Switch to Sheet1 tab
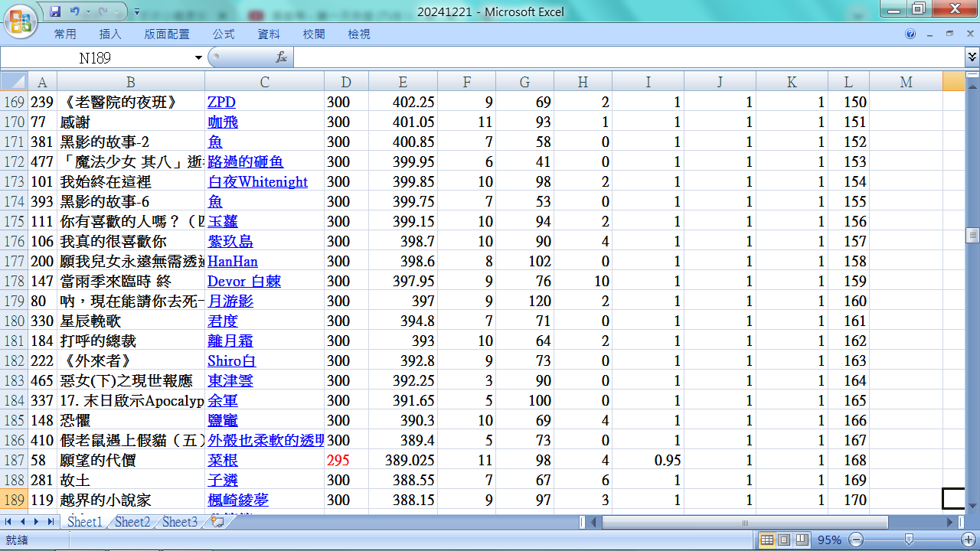Image resolution: width=980 pixels, height=551 pixels. [84, 522]
